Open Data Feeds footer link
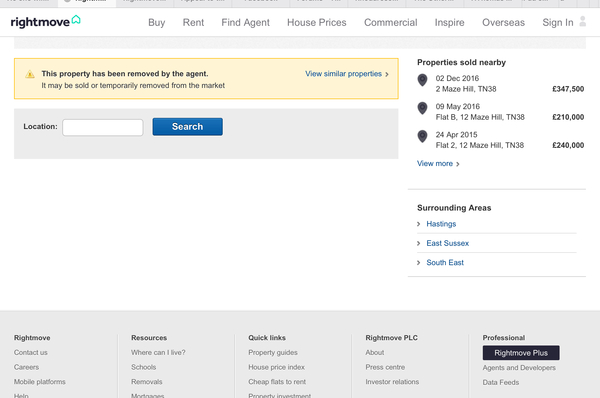This screenshot has height=398, width=600. [x=501, y=382]
